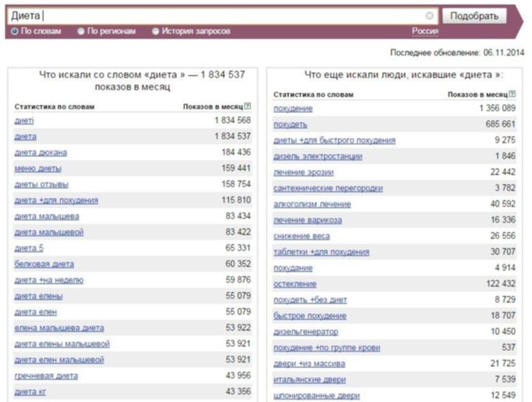
Task: Open help icon next to left Показов в месяц
Action: (x=247, y=106)
